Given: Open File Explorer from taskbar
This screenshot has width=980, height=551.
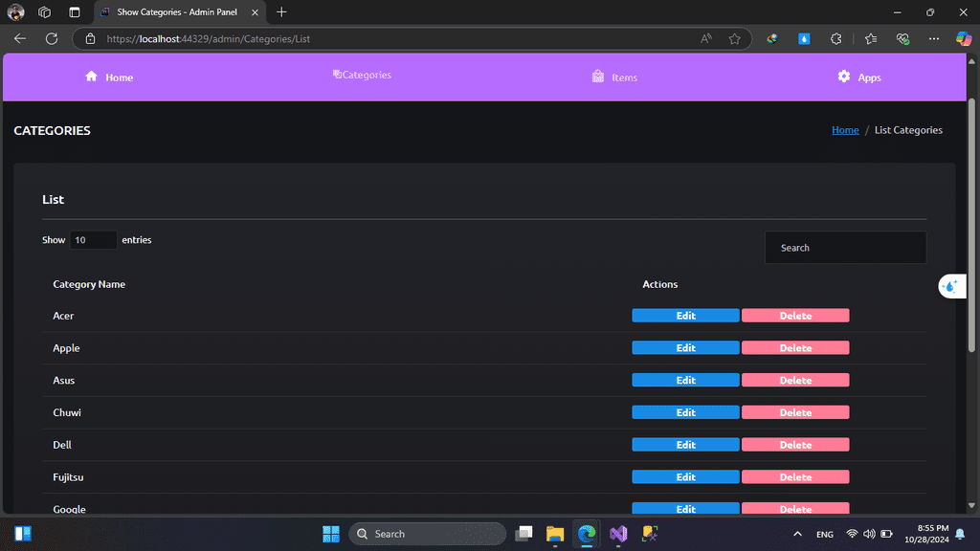Looking at the screenshot, I should click(x=554, y=534).
